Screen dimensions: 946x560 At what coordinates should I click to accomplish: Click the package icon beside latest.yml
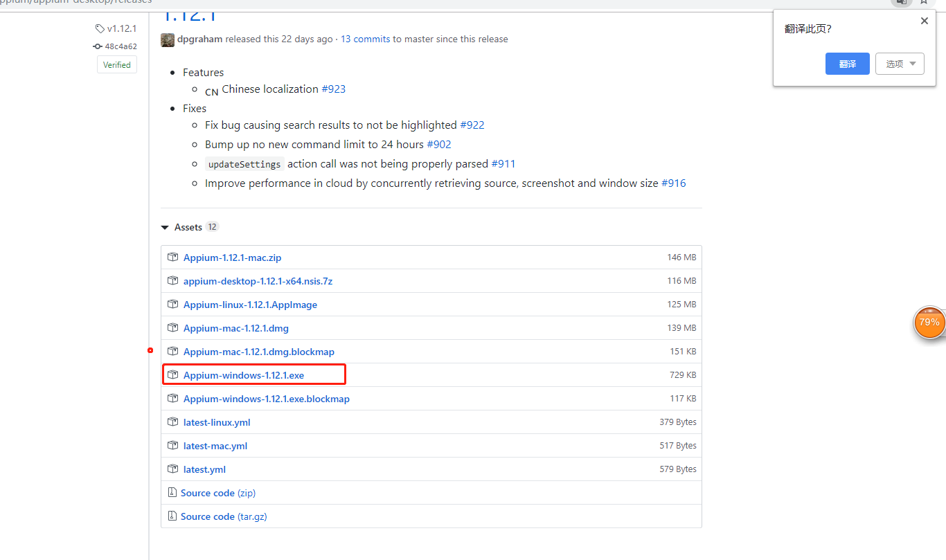click(173, 469)
